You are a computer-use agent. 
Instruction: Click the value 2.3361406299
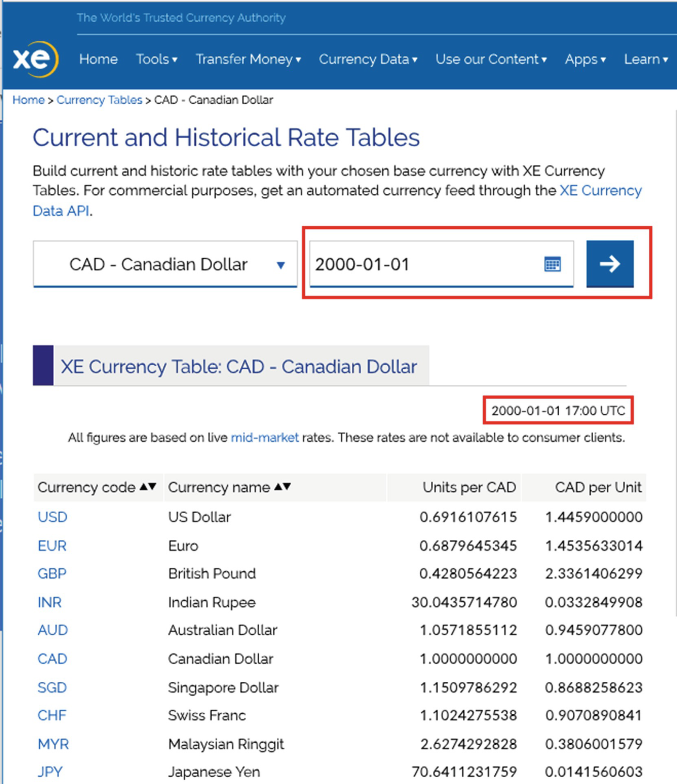594,574
